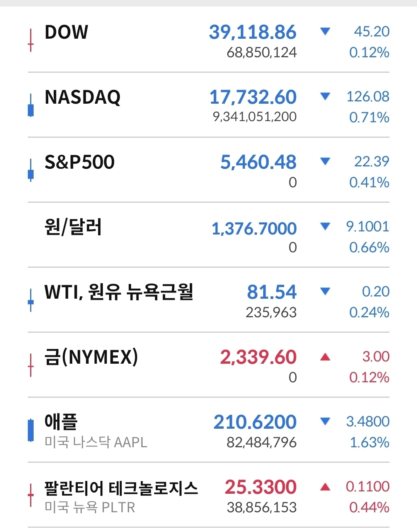The height and width of the screenshot is (532, 417).
Task: Open 팔란티어 테크놀로지스 PLTR stock entry
Action: pyautogui.click(x=209, y=495)
